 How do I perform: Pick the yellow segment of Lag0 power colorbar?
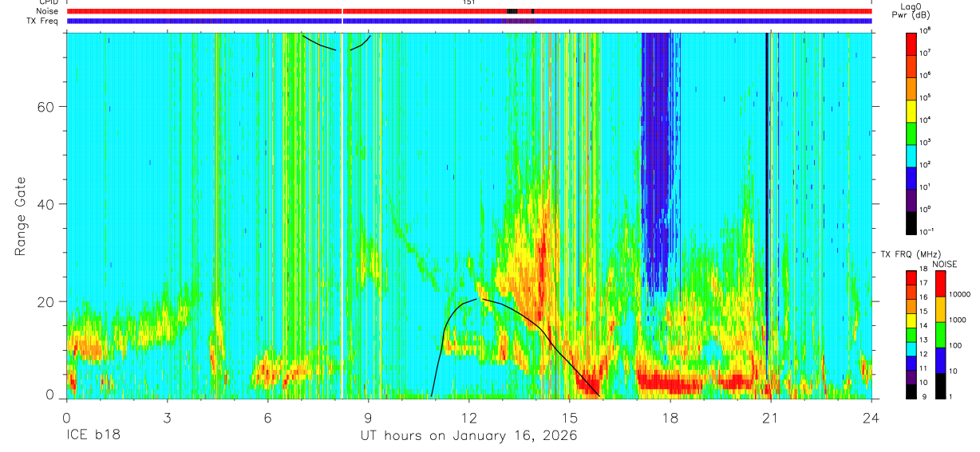(x=911, y=109)
